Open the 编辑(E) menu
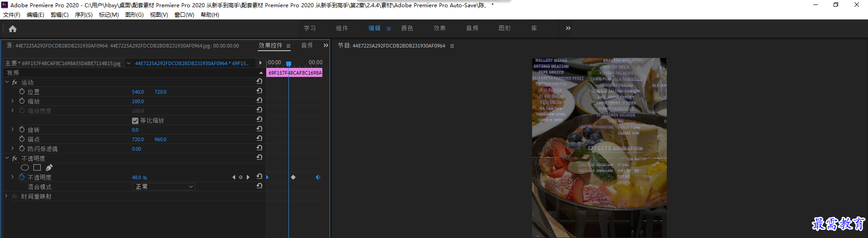 point(35,15)
